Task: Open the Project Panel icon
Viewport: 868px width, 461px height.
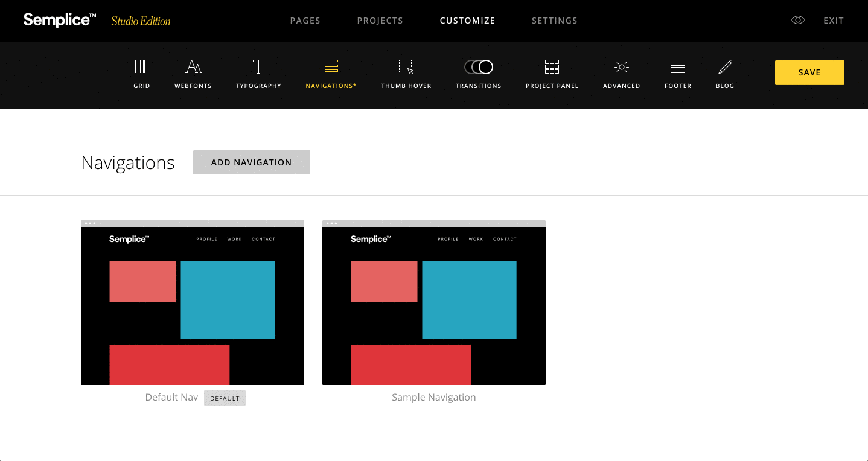Action: pyautogui.click(x=552, y=67)
